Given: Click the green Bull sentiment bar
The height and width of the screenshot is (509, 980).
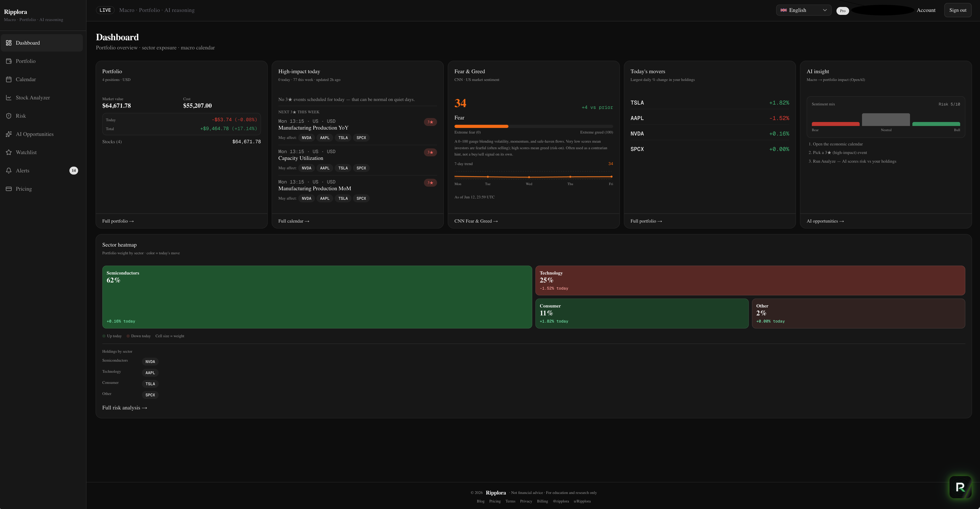Looking at the screenshot, I should [936, 124].
